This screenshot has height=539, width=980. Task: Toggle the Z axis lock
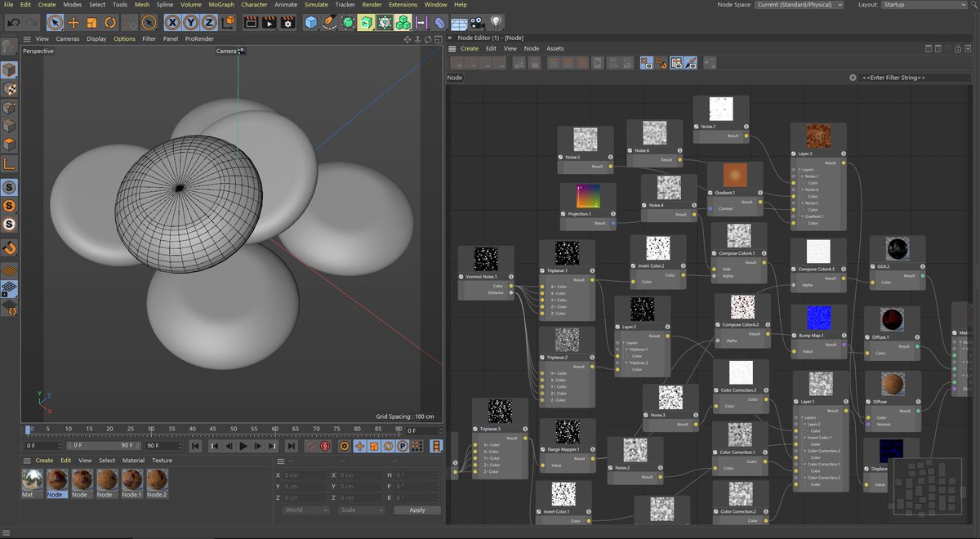210,22
